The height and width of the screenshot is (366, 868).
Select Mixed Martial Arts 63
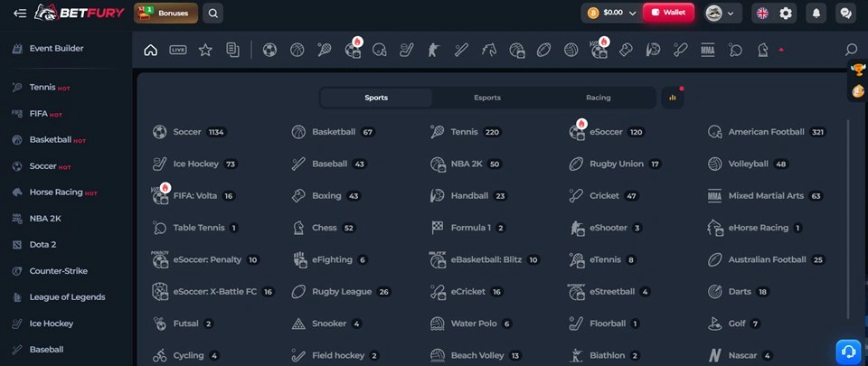(765, 196)
